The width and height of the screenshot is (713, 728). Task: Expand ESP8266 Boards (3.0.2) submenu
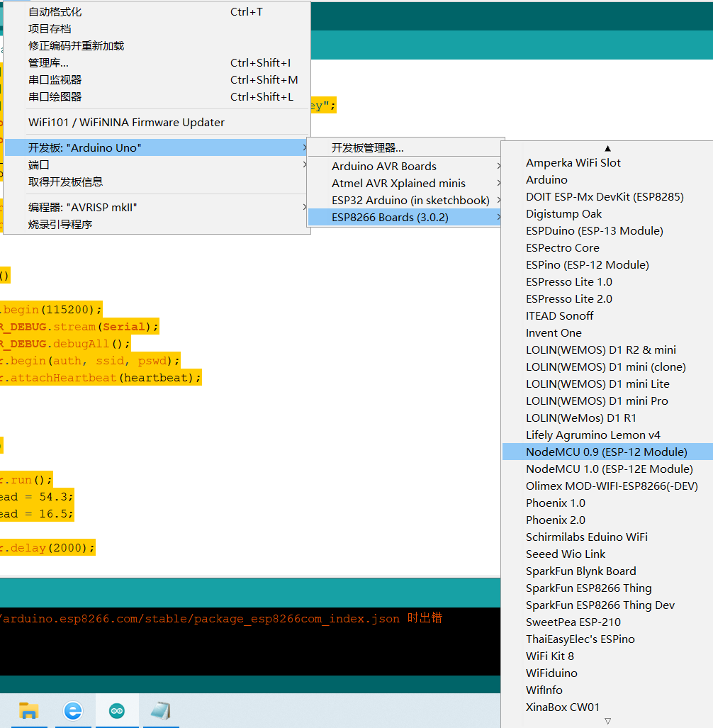tap(405, 218)
